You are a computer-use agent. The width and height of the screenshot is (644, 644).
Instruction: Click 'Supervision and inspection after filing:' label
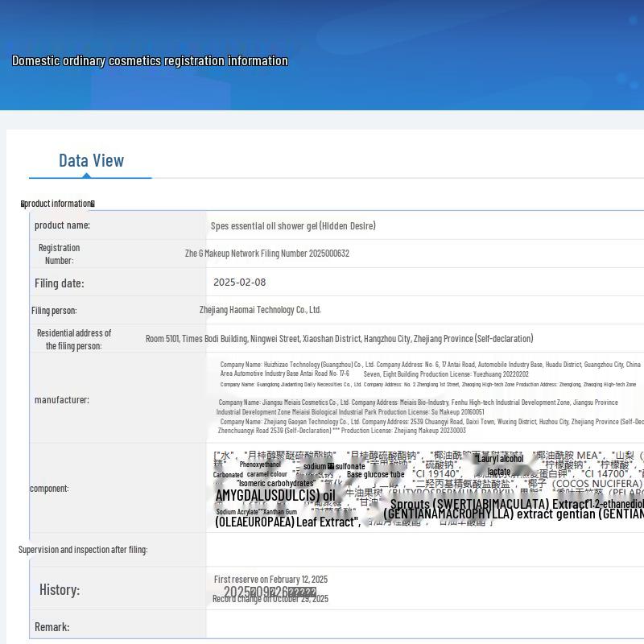[x=83, y=550]
